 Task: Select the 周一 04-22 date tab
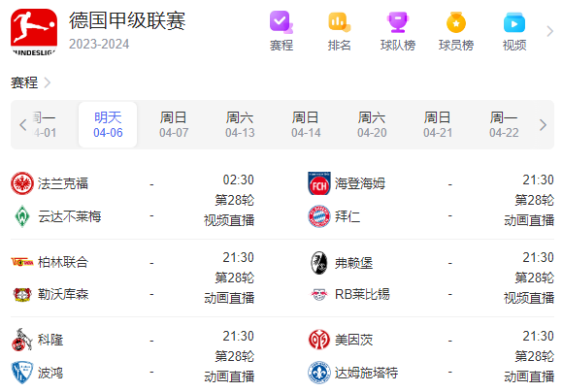click(504, 124)
